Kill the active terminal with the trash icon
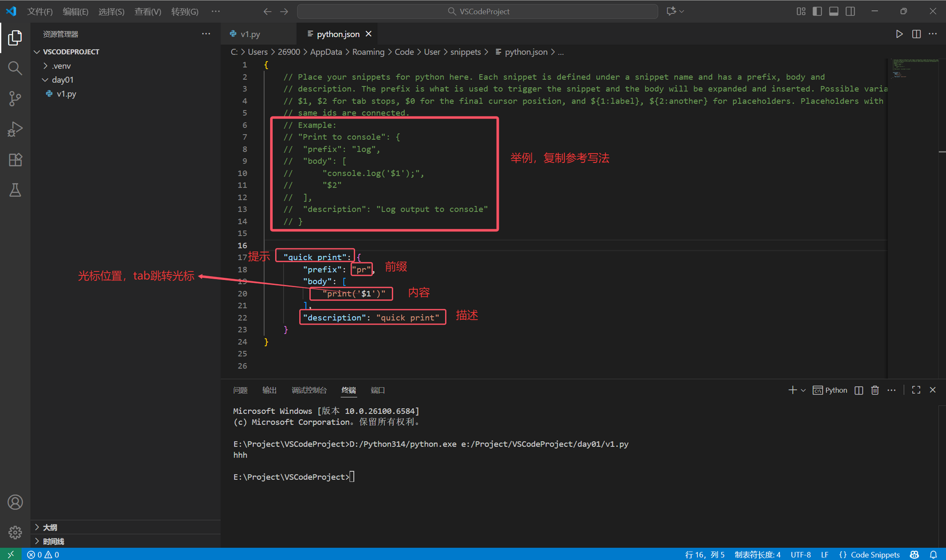Screen dimensions: 946x560 (875, 390)
